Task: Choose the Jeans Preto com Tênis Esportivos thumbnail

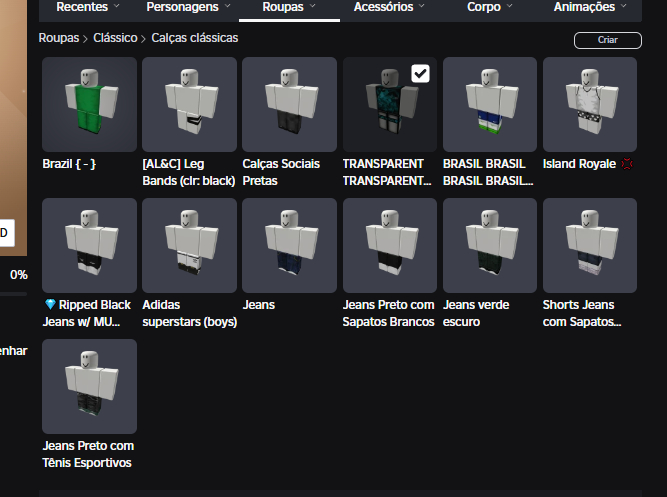Action: click(x=89, y=386)
